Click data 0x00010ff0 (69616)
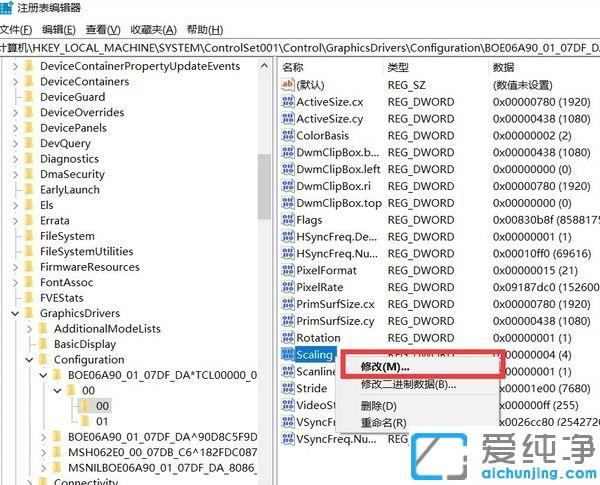The image size is (600, 485). (542, 253)
